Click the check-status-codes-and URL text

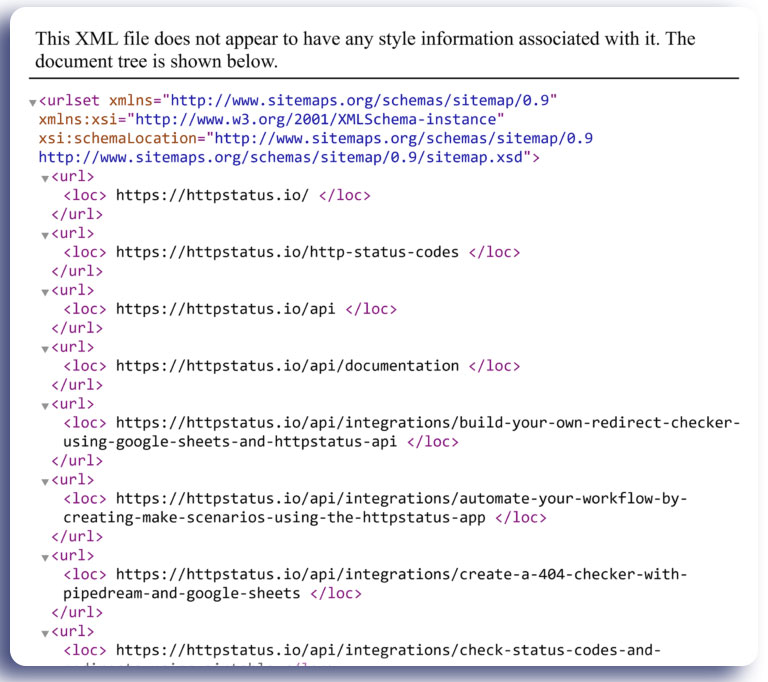[388, 650]
